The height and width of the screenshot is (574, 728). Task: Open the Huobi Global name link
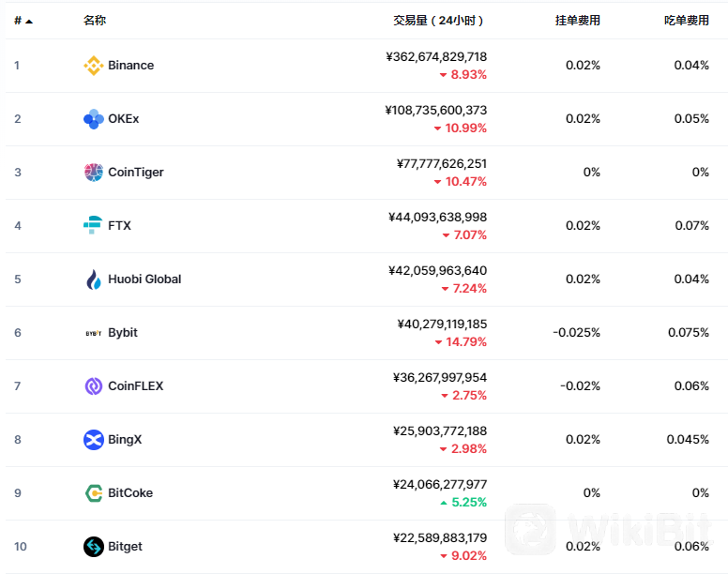144,279
